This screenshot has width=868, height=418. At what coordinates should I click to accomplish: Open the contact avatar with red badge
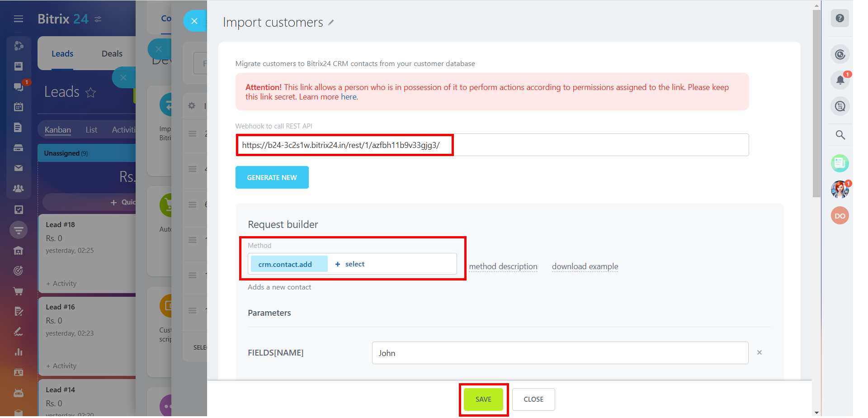point(840,189)
